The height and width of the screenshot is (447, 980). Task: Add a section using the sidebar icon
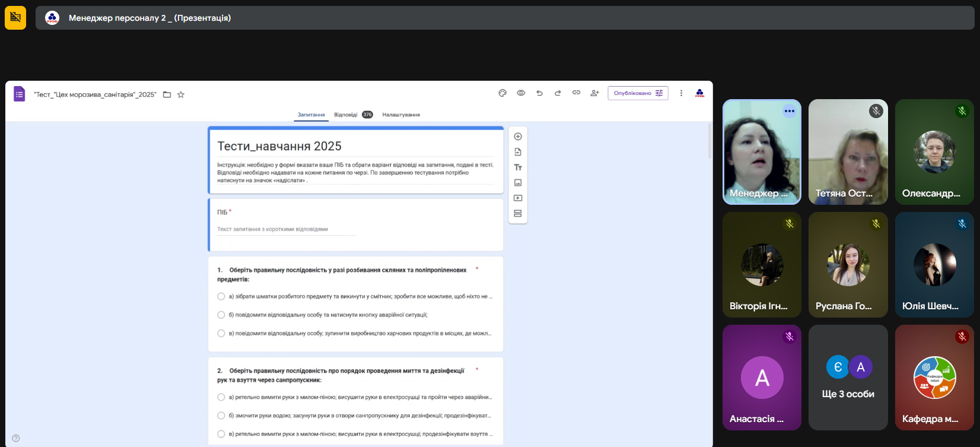[518, 214]
